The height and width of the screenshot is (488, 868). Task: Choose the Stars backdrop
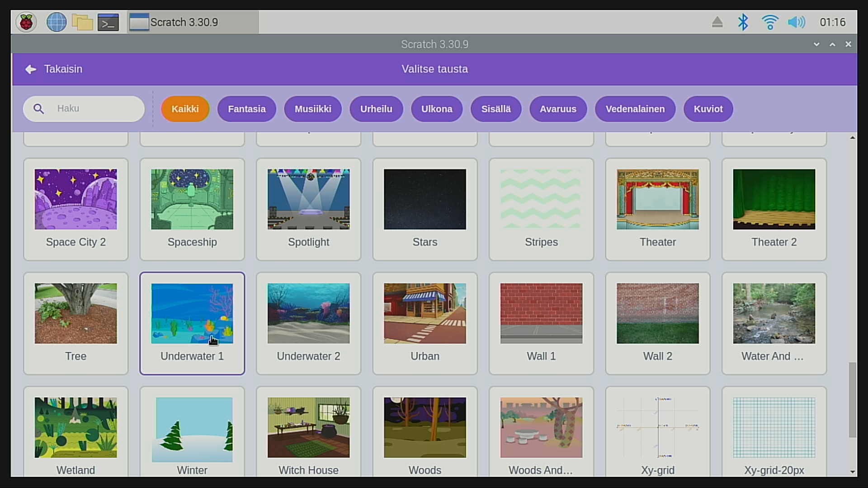coord(425,209)
